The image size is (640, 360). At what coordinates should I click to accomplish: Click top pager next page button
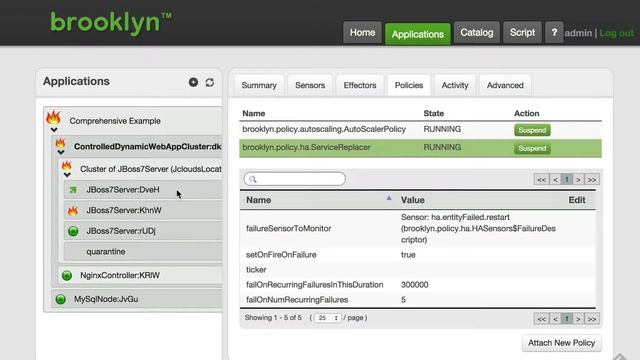[578, 180]
